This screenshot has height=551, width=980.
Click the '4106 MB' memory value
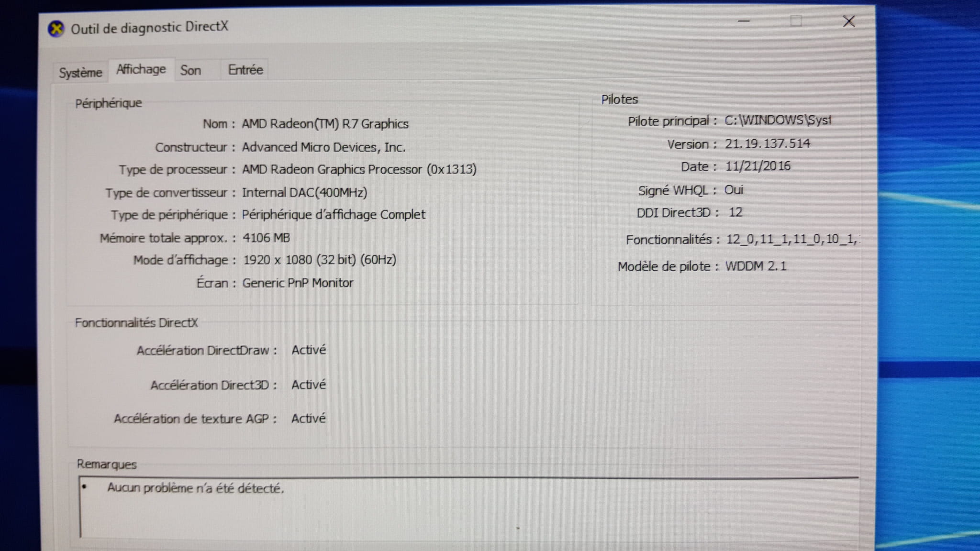point(266,238)
